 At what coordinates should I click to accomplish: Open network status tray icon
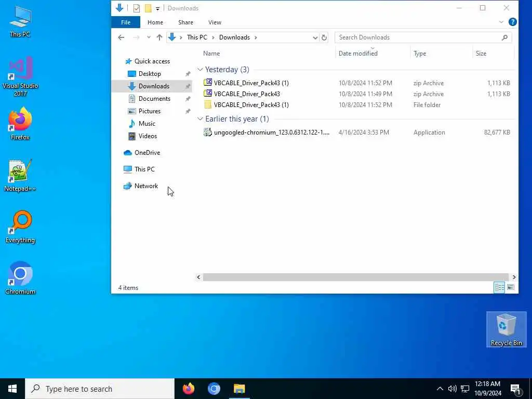coord(465,389)
